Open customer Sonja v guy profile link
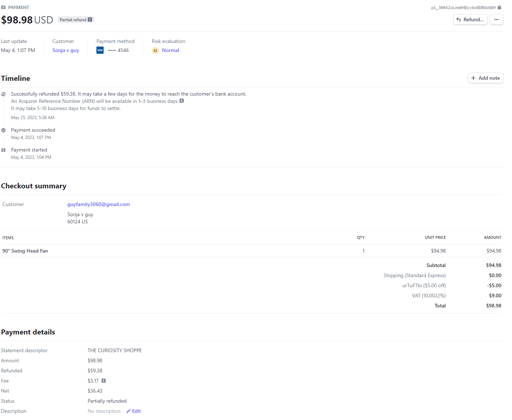The height and width of the screenshot is (420, 512). pos(66,51)
